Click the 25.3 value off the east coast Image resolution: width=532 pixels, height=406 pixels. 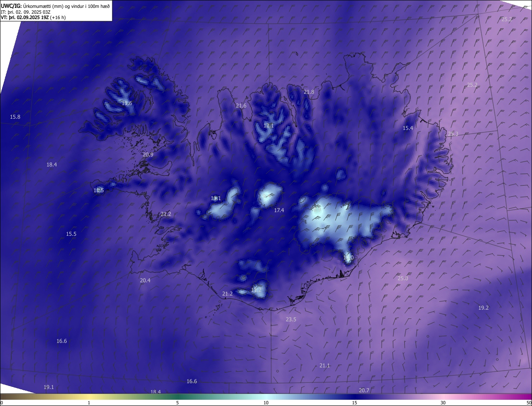point(453,134)
